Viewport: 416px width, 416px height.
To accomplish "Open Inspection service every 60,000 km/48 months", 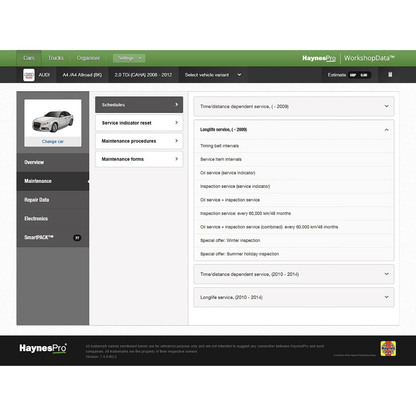I will 294,213.
